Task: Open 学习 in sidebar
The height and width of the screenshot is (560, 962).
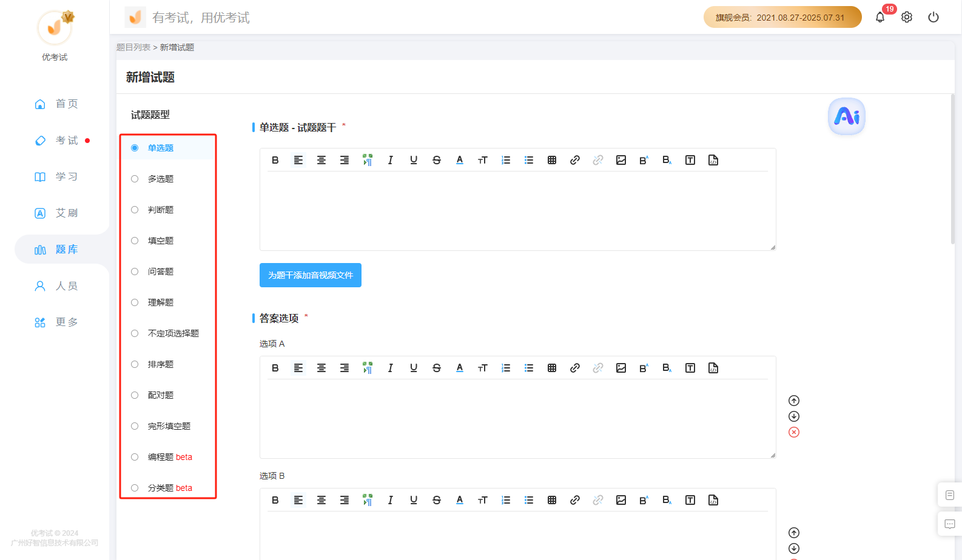Action: (56, 176)
